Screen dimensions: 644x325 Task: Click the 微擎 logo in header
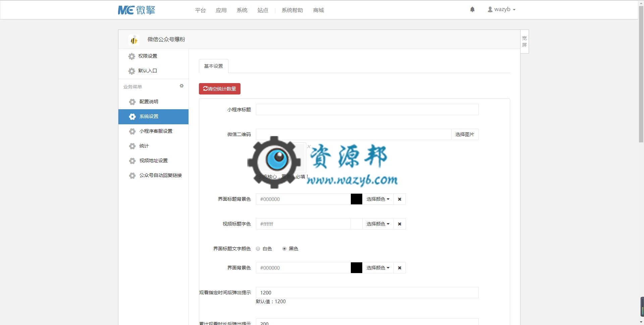137,10
